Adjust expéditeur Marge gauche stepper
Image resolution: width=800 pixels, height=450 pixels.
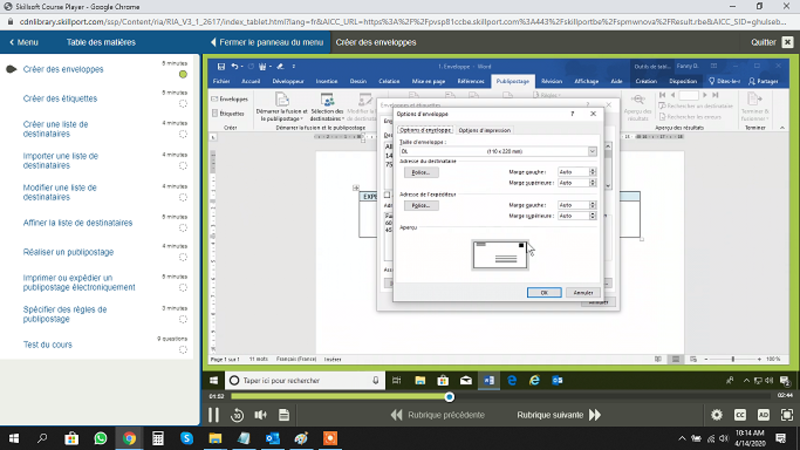592,205
